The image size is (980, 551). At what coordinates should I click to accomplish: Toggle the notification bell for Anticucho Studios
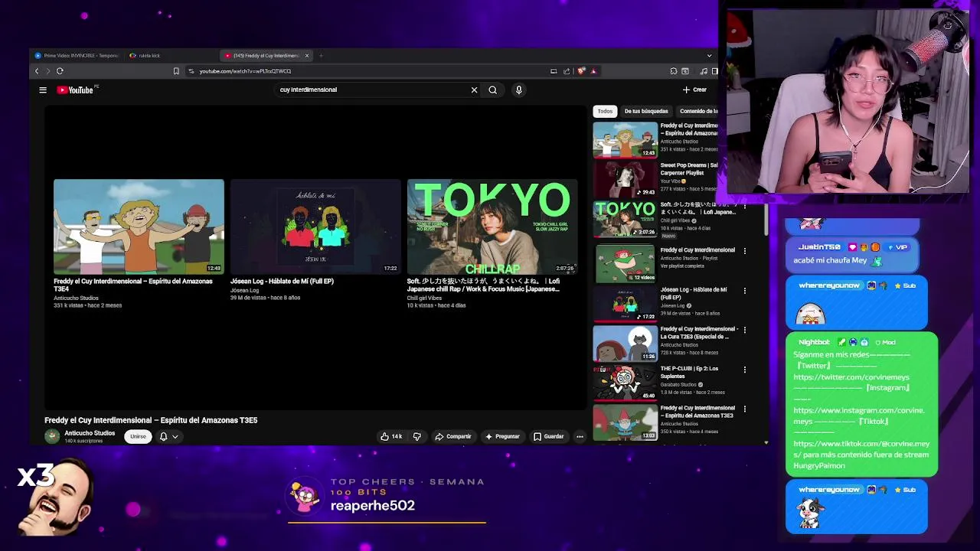[x=163, y=436]
